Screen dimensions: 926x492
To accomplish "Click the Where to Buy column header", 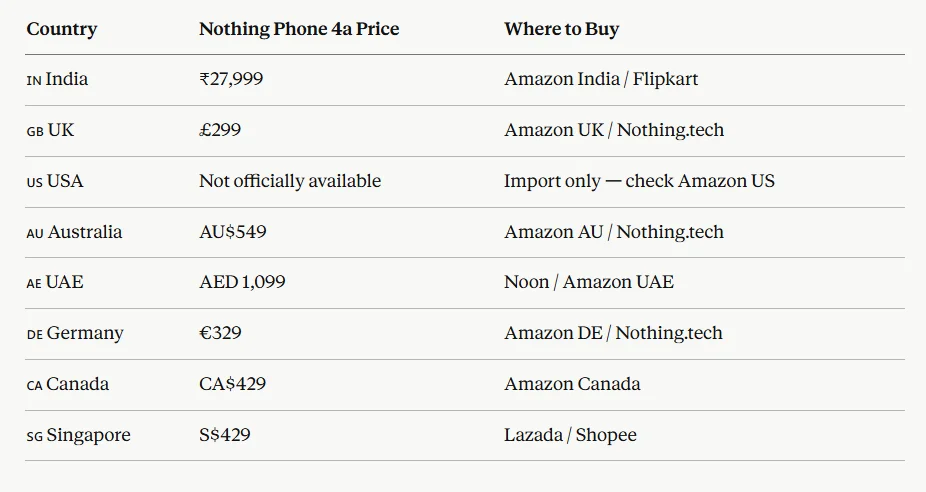I will pos(561,29).
